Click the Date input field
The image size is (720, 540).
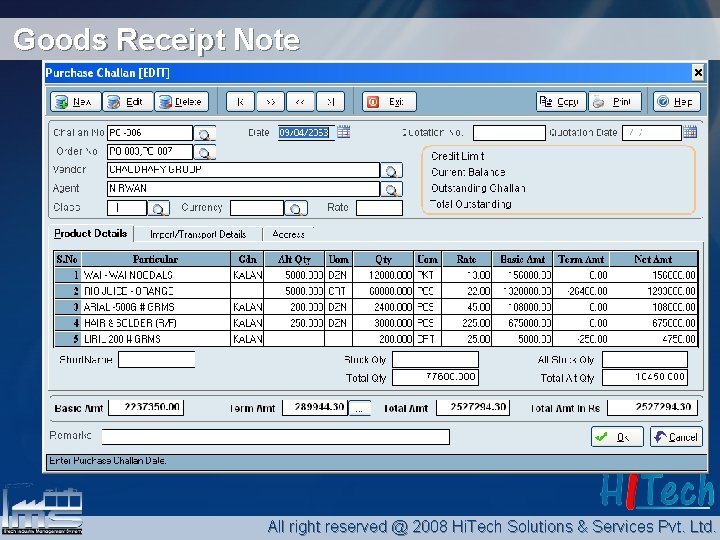(x=304, y=133)
